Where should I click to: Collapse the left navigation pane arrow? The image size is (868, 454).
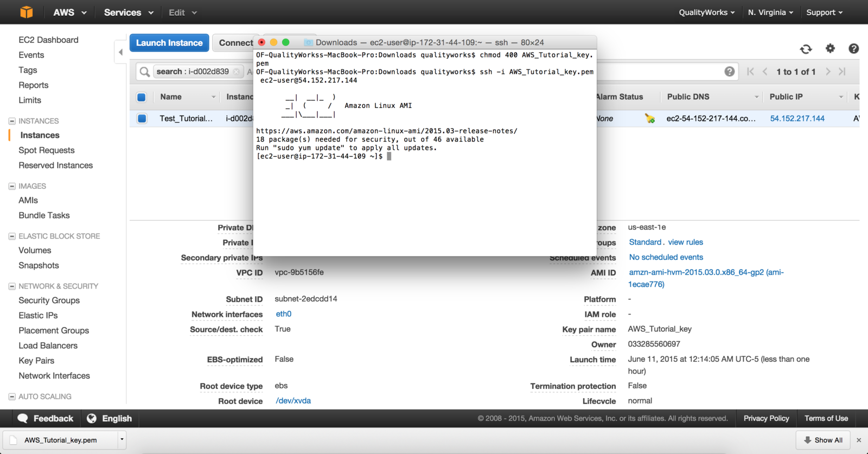point(120,52)
